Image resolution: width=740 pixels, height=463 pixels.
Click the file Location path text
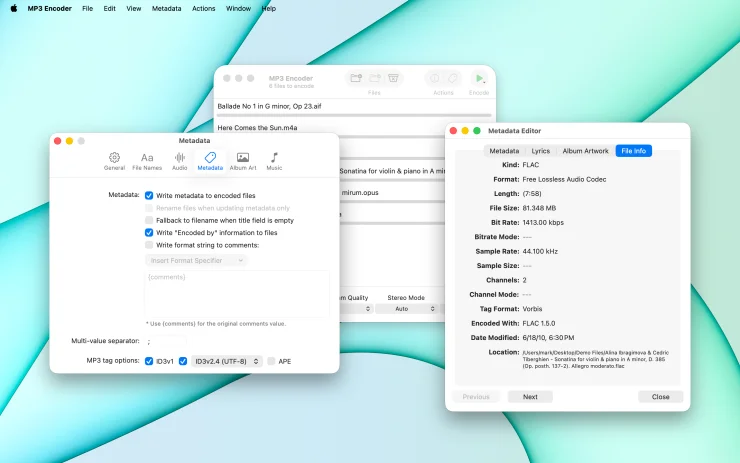(x=596, y=359)
